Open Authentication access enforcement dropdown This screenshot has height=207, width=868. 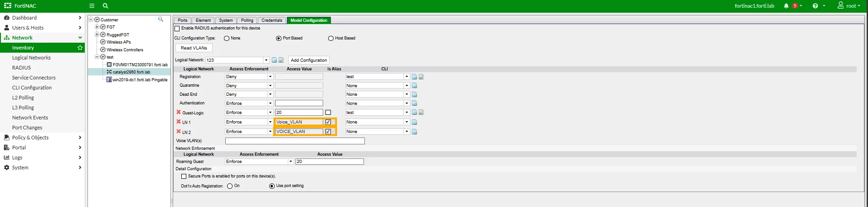point(270,103)
